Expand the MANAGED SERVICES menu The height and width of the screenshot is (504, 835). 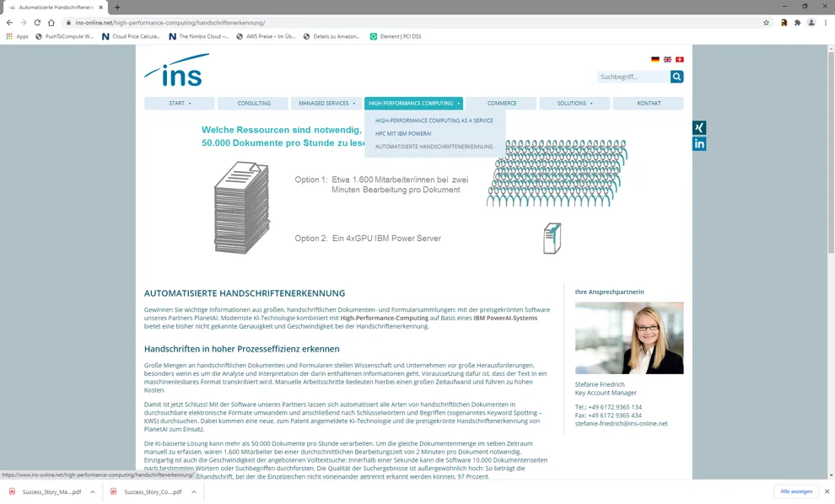tap(326, 104)
